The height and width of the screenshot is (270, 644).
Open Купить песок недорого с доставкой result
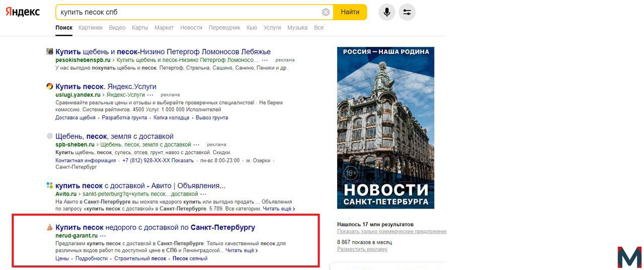click(155, 227)
